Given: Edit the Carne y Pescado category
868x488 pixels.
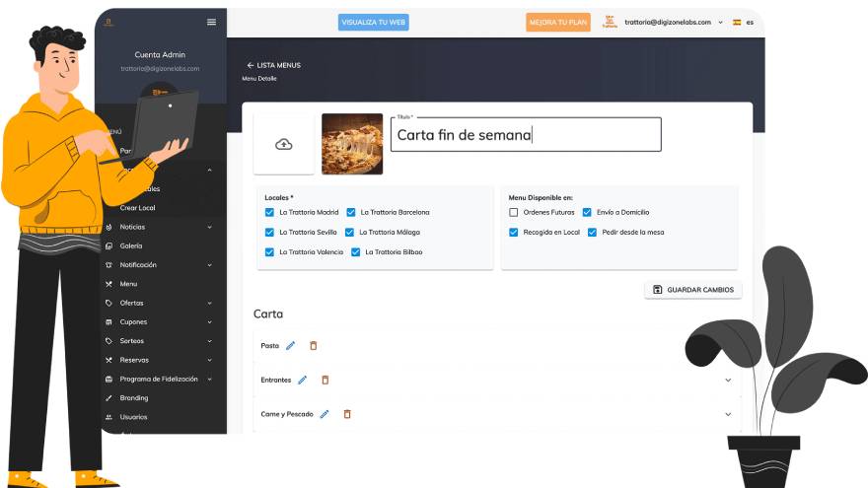Looking at the screenshot, I should [324, 414].
